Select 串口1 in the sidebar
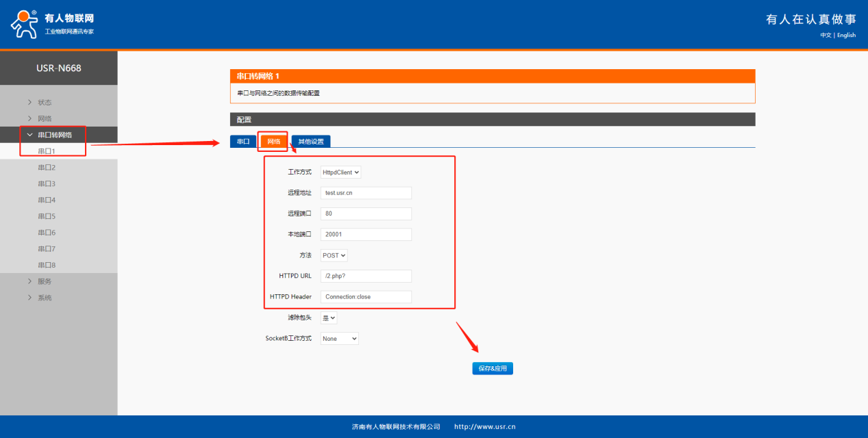 tap(47, 151)
